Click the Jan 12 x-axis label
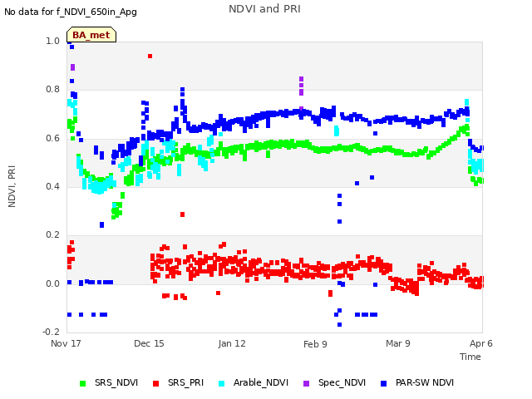 (x=232, y=343)
